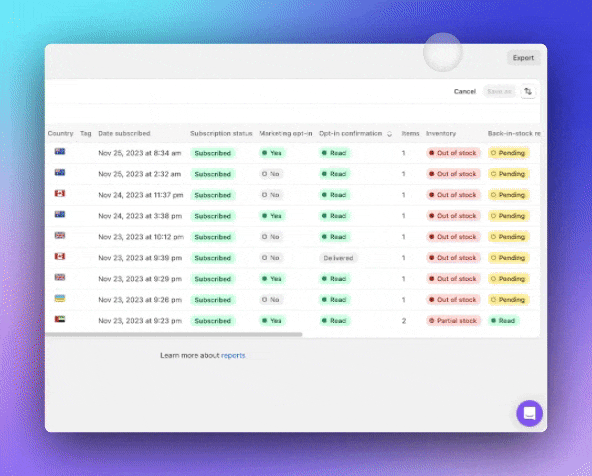The height and width of the screenshot is (476, 592).
Task: Open the reports link
Action: (233, 355)
